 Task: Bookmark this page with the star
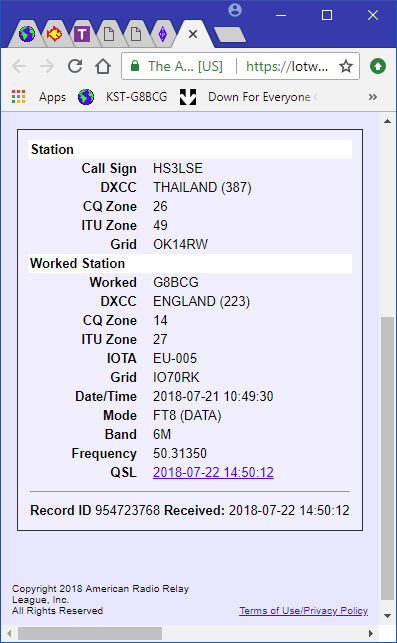[x=346, y=66]
